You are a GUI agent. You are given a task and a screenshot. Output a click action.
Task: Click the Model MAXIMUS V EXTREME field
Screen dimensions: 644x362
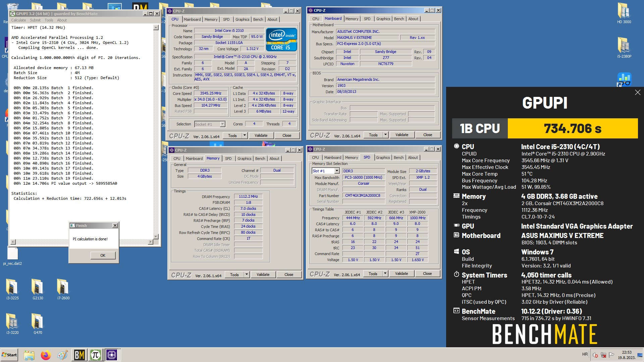tap(368, 38)
